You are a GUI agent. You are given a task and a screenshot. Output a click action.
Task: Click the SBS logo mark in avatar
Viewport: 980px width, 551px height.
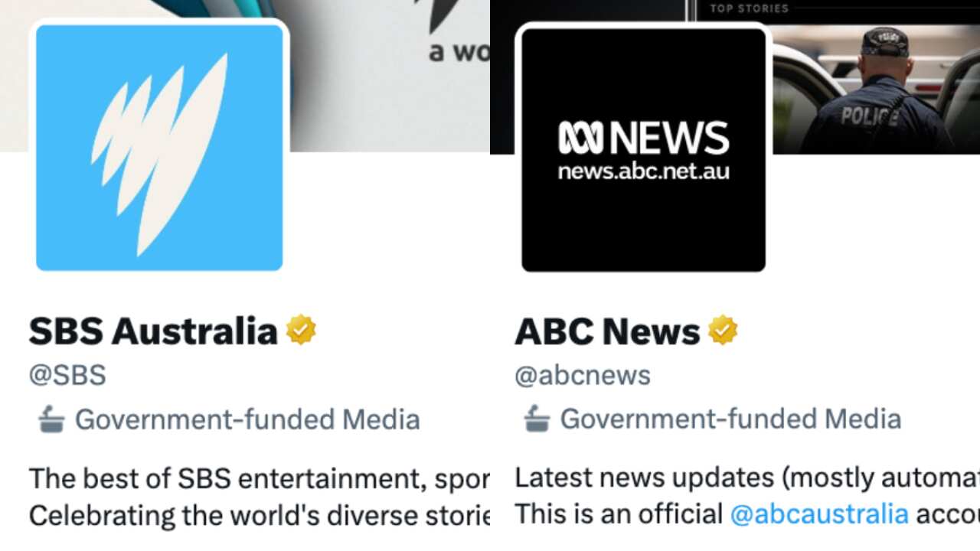159,154
